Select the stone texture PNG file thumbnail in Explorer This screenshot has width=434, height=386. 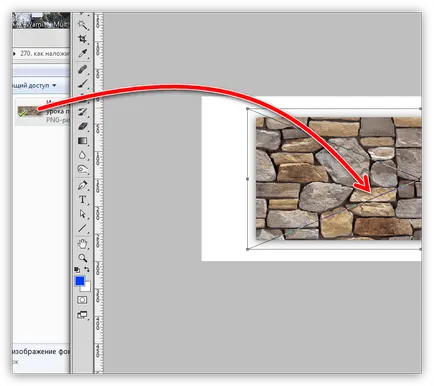[x=30, y=111]
